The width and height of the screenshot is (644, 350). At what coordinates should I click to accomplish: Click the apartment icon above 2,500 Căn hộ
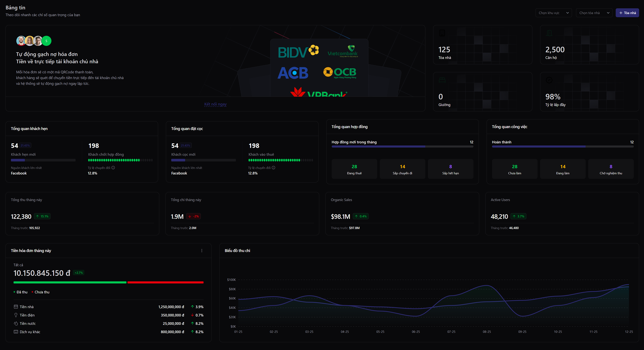tap(549, 33)
